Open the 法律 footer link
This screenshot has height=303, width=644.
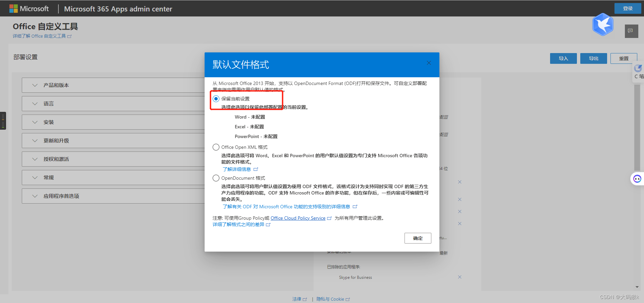(299, 299)
